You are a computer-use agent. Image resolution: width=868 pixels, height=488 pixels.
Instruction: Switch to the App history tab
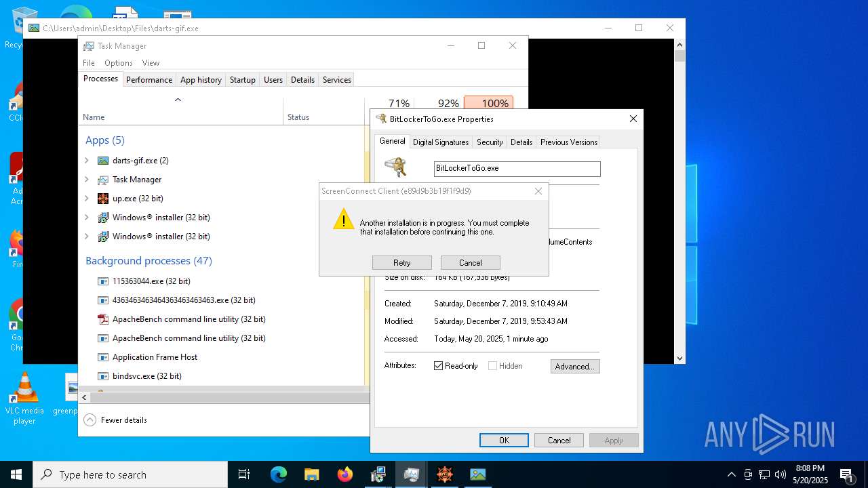click(x=201, y=80)
